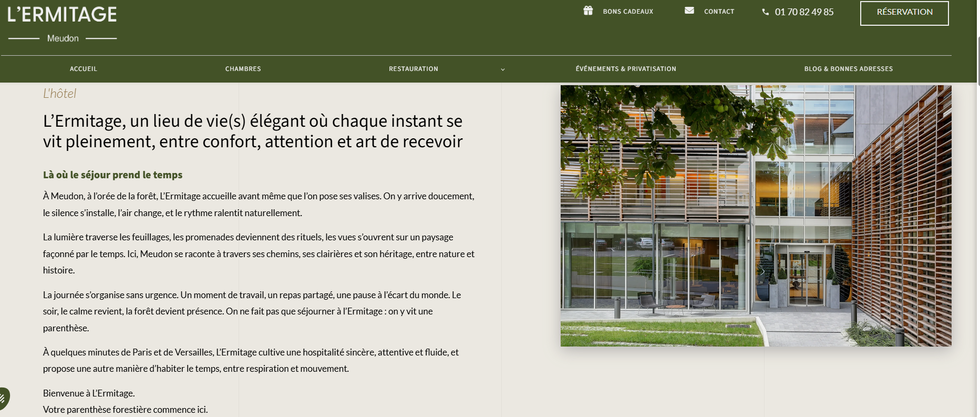Open Blog & Bonnes Adresses page
Screen dimensions: 980x417
pos(849,69)
